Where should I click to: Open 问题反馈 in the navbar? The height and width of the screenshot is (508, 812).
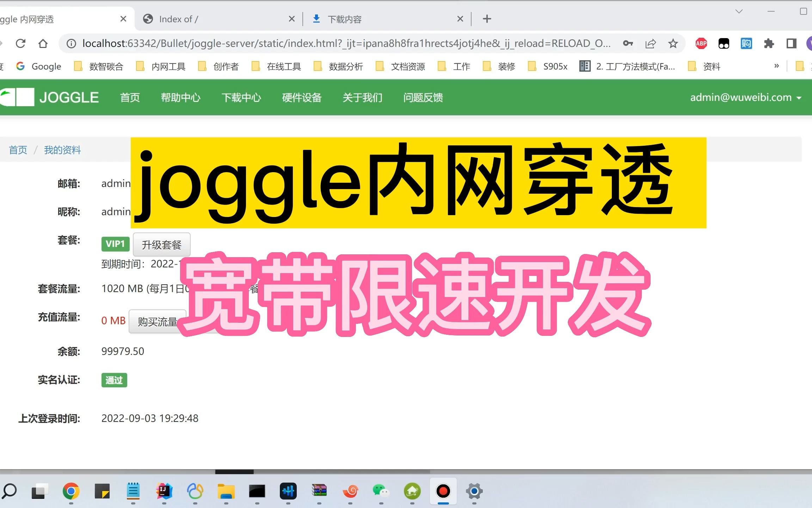[423, 97]
